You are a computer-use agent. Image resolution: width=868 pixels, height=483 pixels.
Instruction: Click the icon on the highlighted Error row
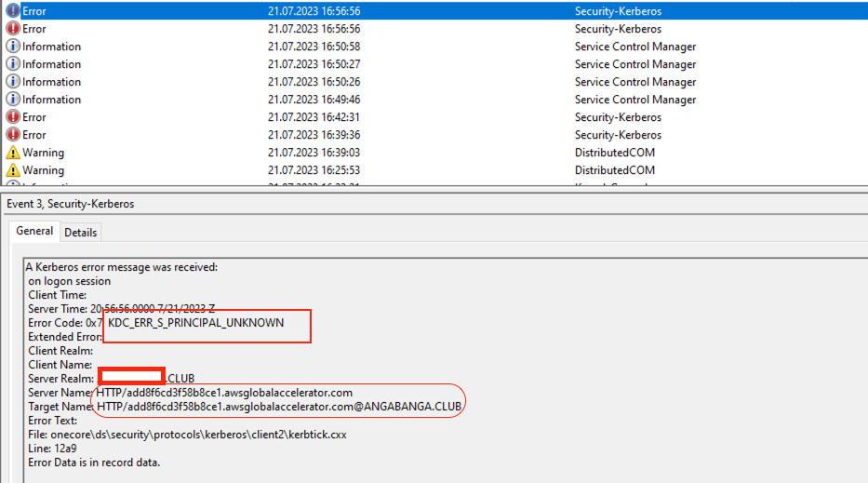point(13,11)
